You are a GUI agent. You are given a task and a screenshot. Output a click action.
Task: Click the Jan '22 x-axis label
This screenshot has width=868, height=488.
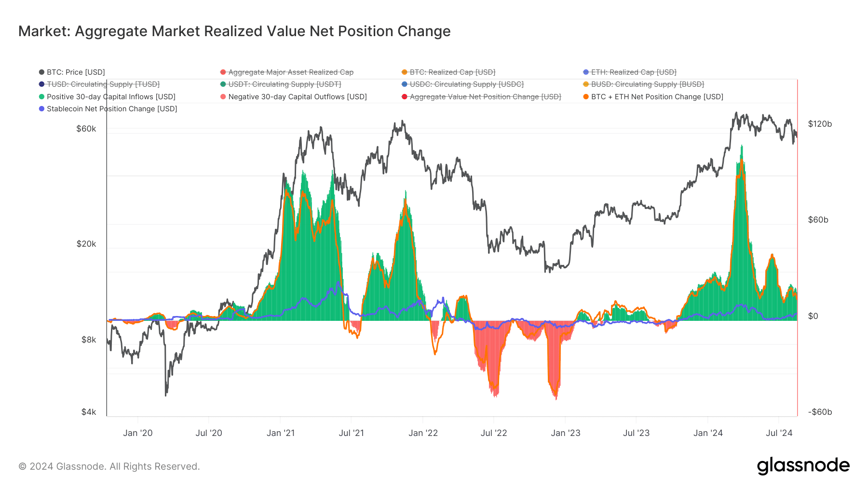423,433
